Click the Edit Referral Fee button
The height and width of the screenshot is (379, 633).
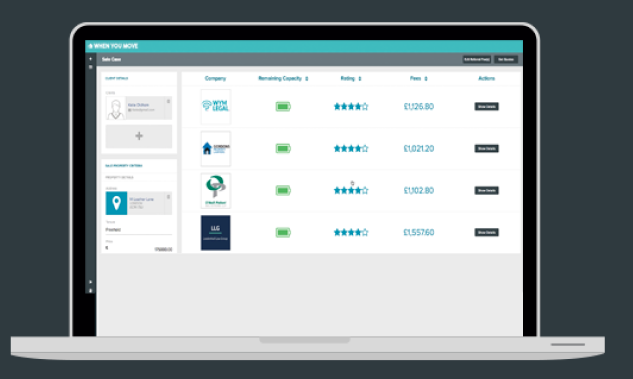tap(477, 59)
